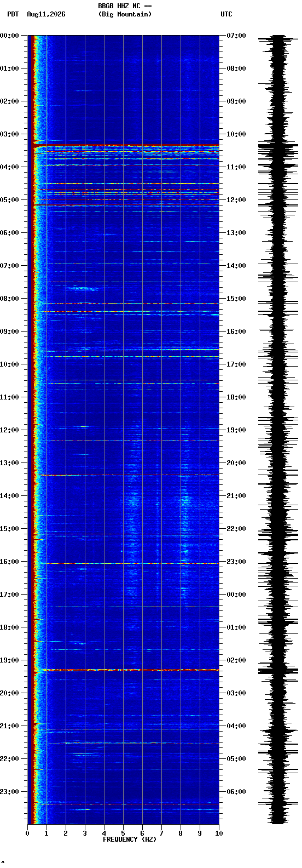Select the station title "BBGB HHZ NC --"
This screenshot has width=302, height=868.
tap(125, 6)
